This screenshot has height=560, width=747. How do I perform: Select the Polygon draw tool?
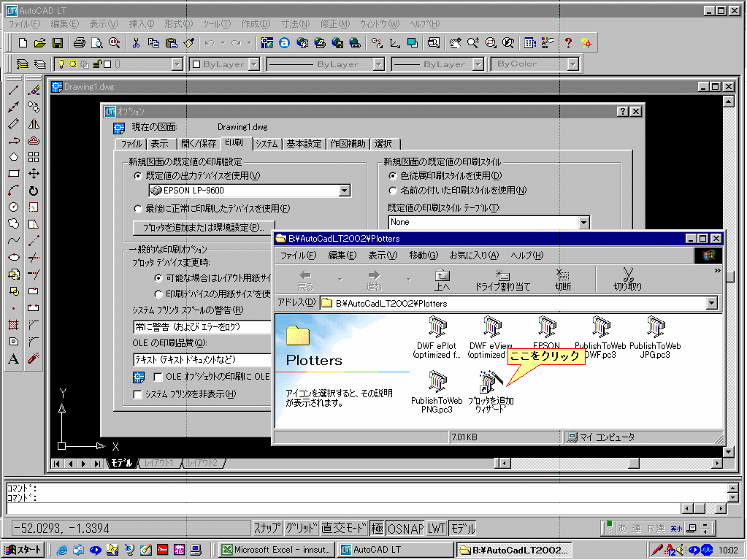[14, 157]
